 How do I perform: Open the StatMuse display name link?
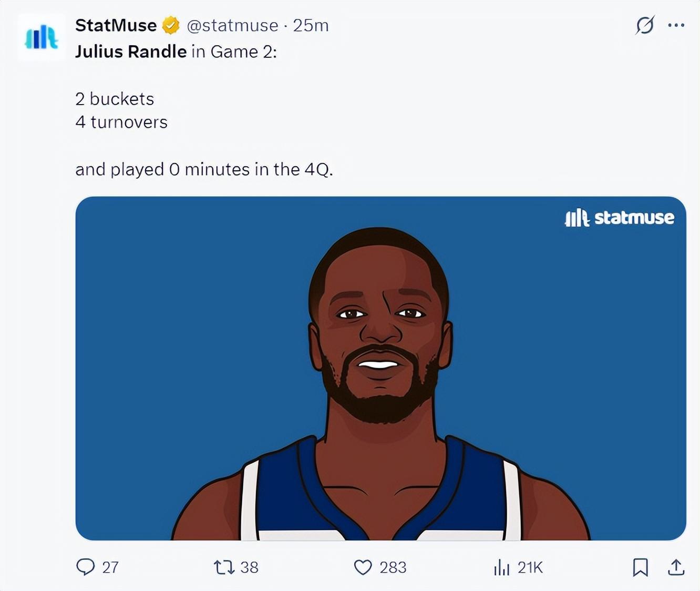pyautogui.click(x=116, y=25)
